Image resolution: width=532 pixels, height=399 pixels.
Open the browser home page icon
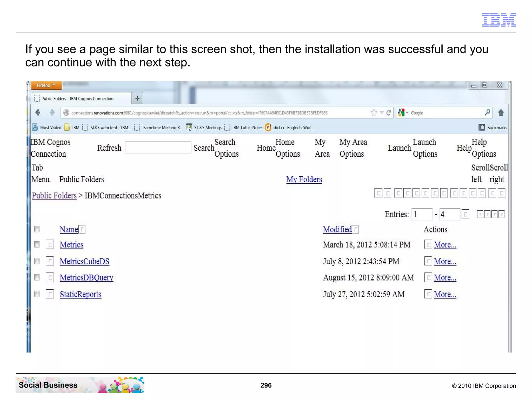tap(501, 112)
